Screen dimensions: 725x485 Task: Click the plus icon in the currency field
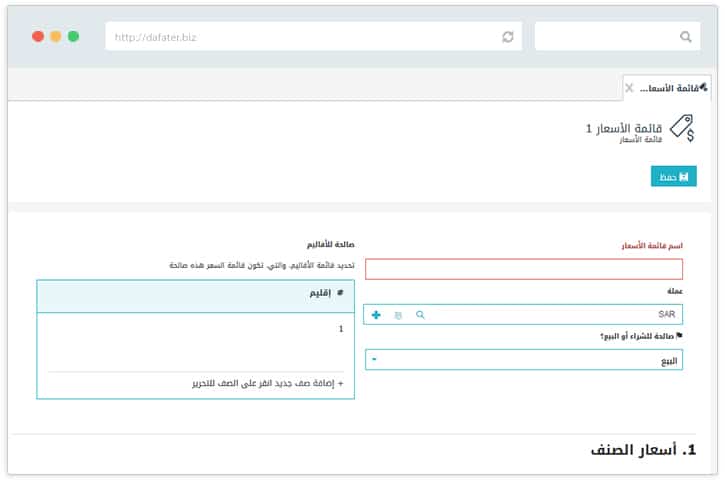click(376, 315)
